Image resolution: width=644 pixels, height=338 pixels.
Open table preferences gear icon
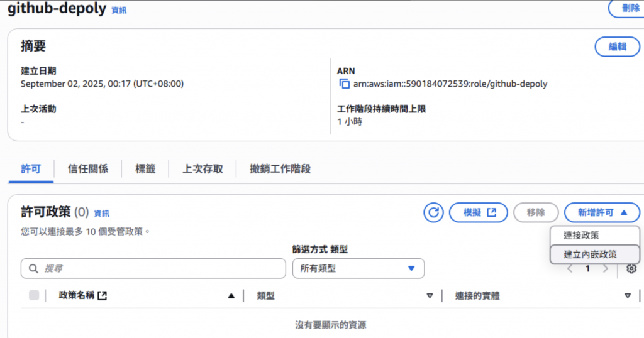coord(631,268)
